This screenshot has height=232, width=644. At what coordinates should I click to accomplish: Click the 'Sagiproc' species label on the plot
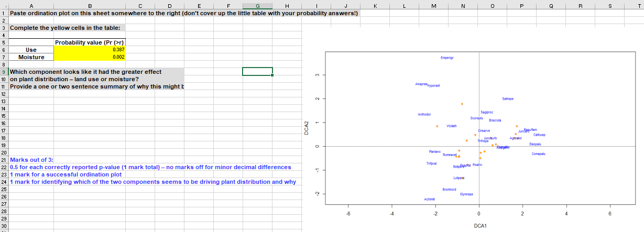point(487,112)
